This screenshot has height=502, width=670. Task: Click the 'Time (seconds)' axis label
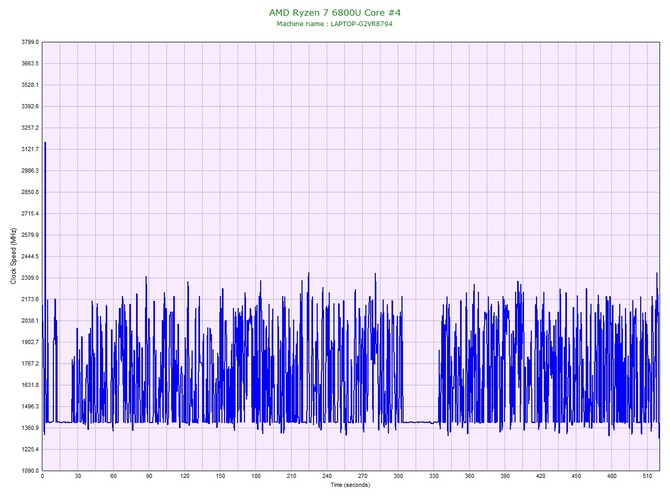(x=350, y=485)
